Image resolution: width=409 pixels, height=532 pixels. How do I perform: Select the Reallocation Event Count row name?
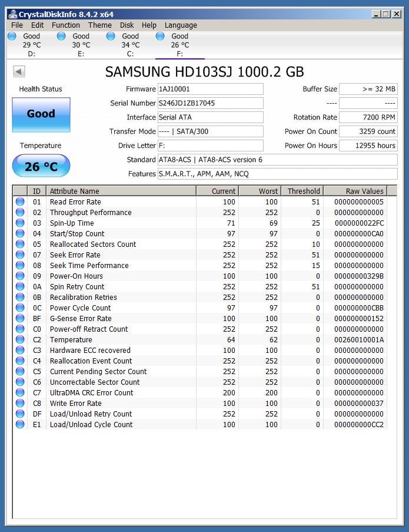coord(91,361)
